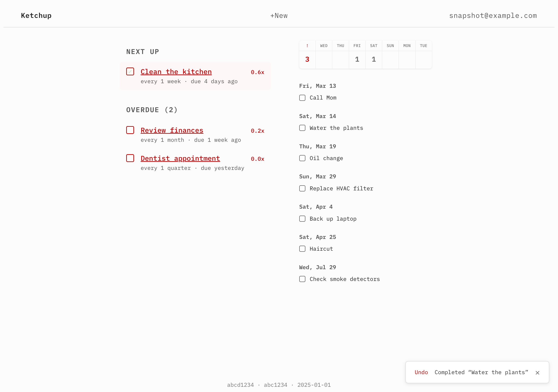Mark "Review finances" as completed
The image size is (558, 392).
click(x=130, y=130)
